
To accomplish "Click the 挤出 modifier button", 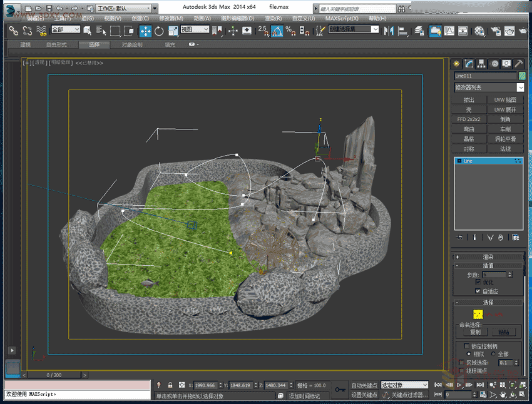I will coord(469,99).
